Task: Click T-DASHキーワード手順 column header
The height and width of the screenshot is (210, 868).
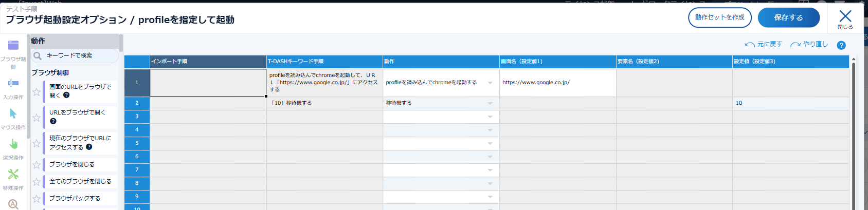Action: click(x=324, y=62)
